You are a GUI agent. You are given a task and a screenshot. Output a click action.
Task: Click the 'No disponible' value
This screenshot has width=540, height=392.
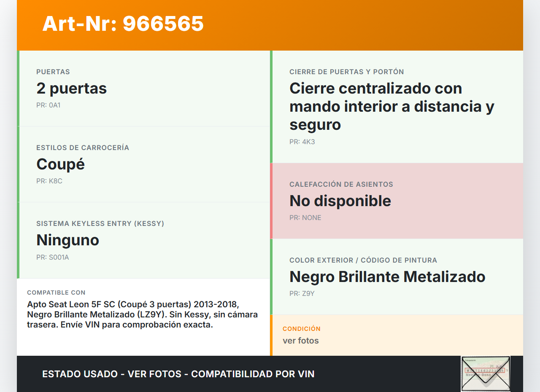click(x=340, y=201)
